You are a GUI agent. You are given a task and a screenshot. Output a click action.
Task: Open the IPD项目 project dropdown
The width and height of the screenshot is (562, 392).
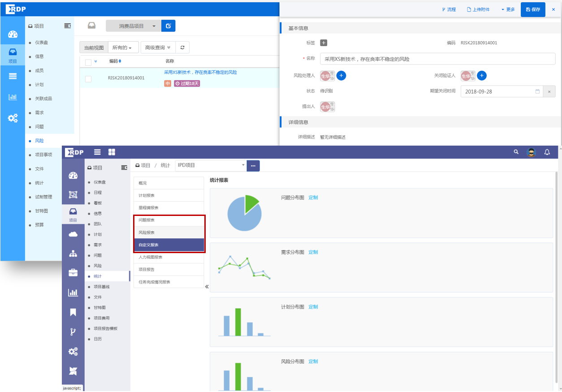tap(211, 165)
